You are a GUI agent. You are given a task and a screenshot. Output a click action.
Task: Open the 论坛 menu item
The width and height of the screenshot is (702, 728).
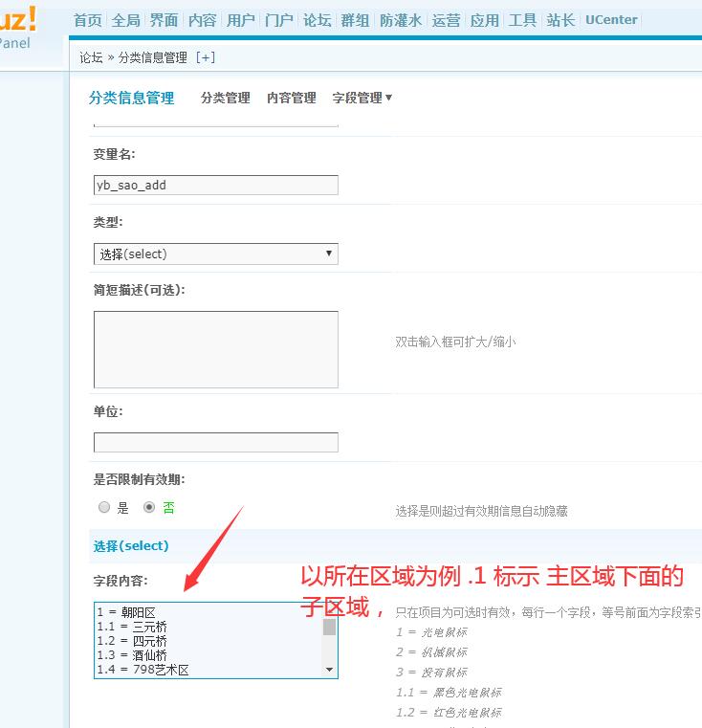(318, 20)
